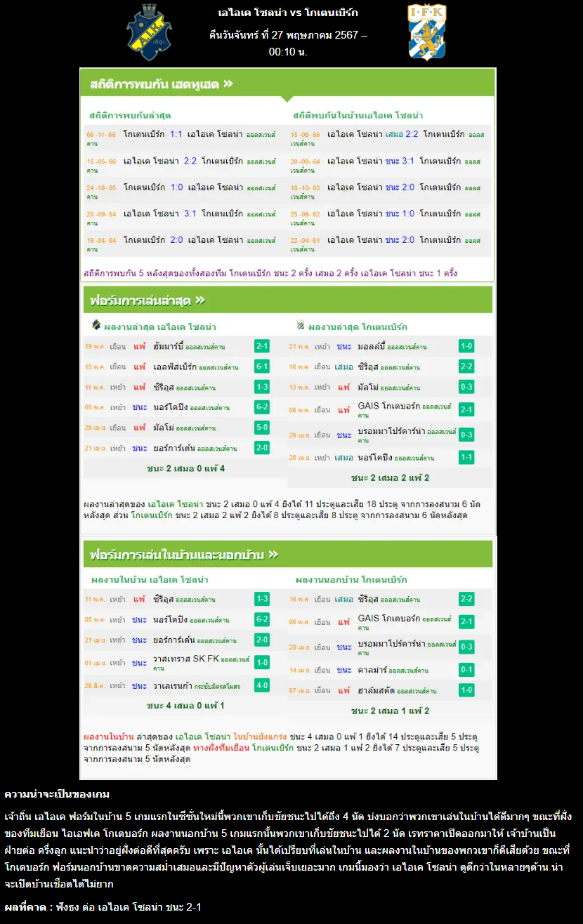The height and width of the screenshot is (924, 583).
Task: Click the opponent name คาลม่าร์
Action: tap(372, 670)
